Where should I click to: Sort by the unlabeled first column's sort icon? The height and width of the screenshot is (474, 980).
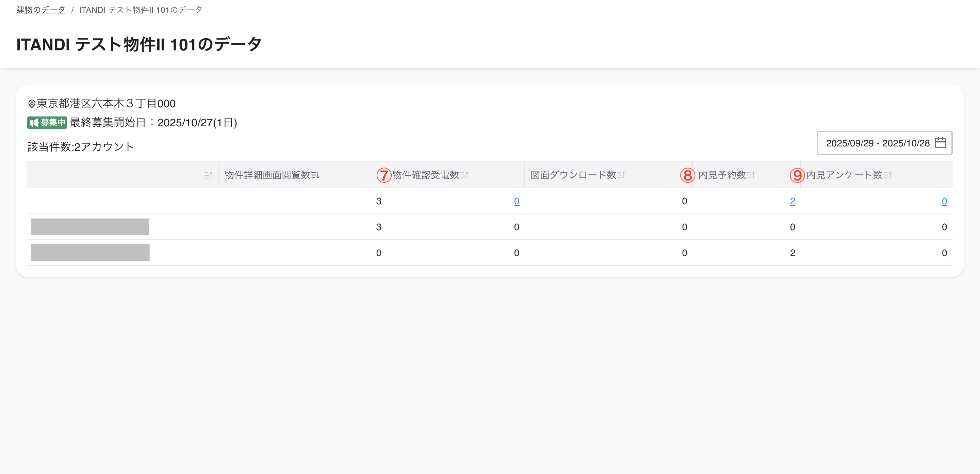208,175
